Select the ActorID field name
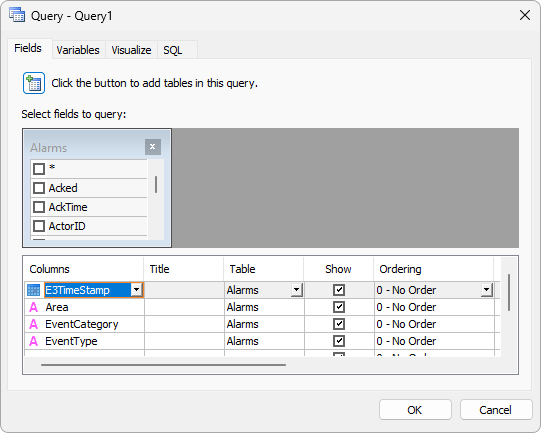This screenshot has height=433, width=541. coord(67,226)
